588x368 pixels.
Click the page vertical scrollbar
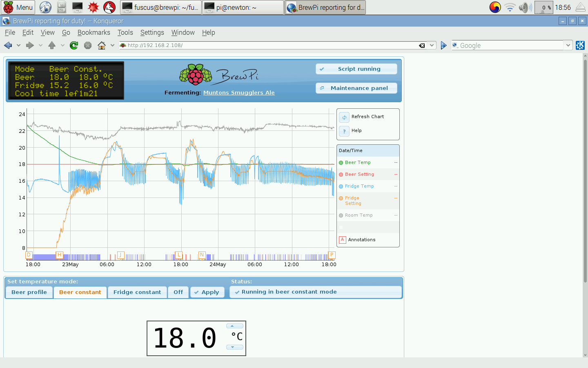point(585,171)
